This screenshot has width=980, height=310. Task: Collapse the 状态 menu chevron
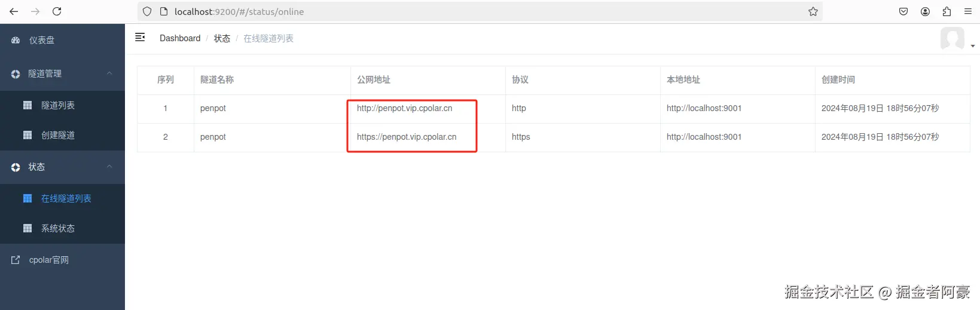coord(109,166)
